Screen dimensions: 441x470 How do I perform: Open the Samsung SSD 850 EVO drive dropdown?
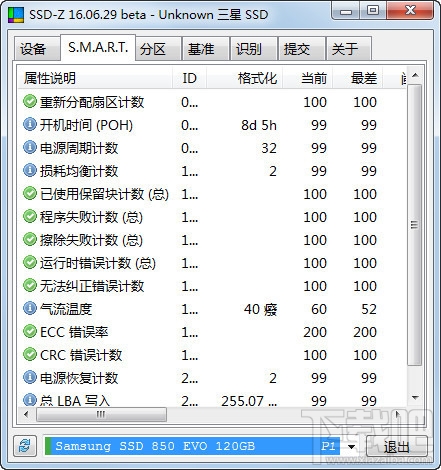(201, 446)
